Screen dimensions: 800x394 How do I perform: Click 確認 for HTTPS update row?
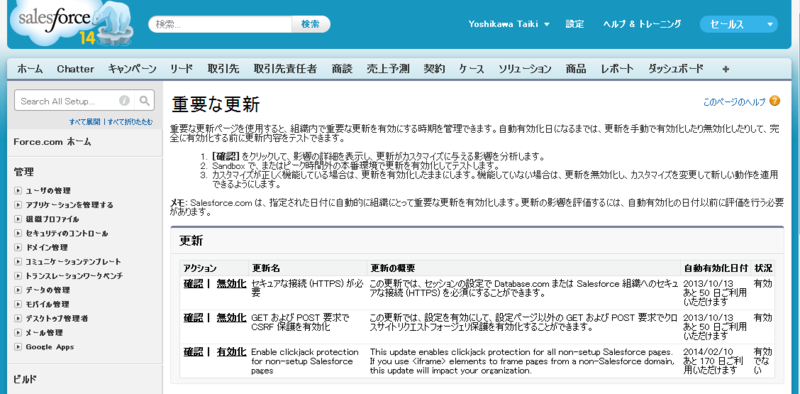[193, 284]
